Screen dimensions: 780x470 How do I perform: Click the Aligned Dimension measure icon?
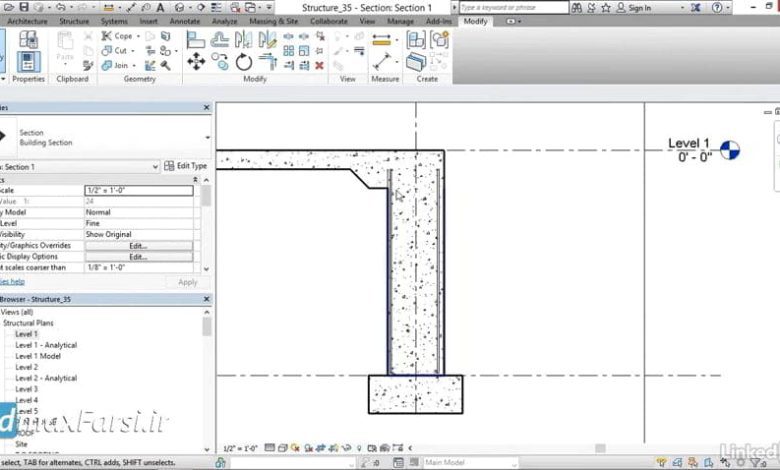tap(382, 40)
